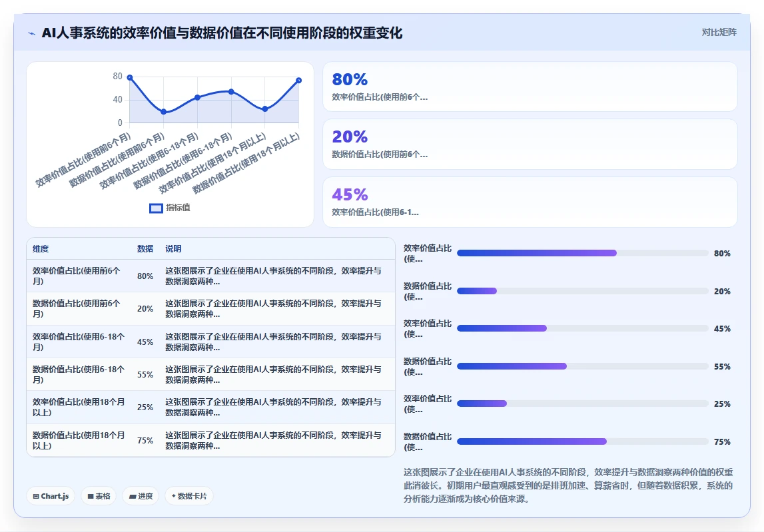Screen dimensions: 764x532
Task: Click the first data point on the line chart
Action: (130, 77)
